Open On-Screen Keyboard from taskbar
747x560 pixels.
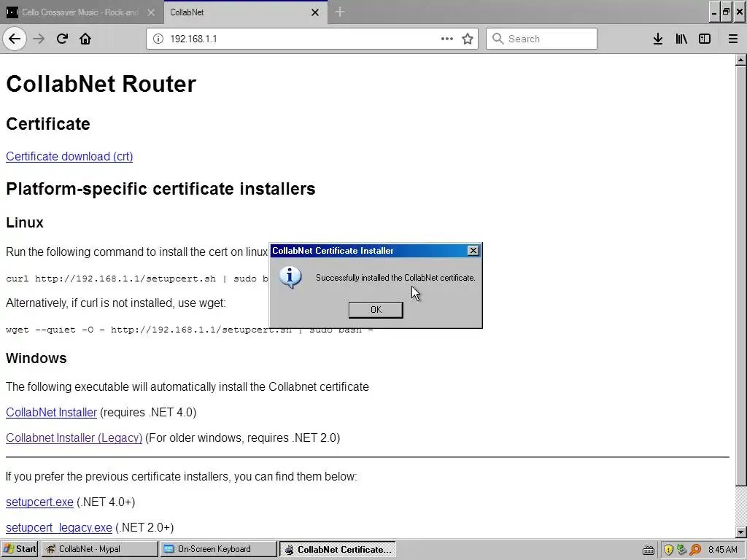[x=219, y=549]
